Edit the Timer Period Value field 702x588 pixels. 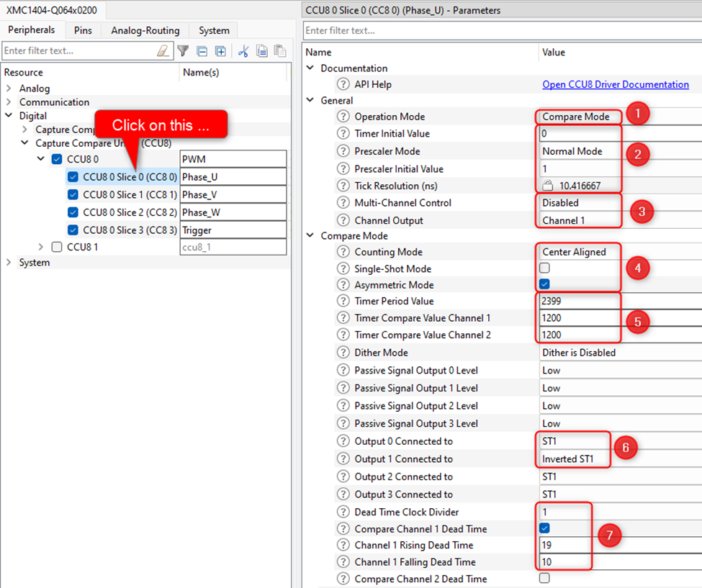click(x=576, y=301)
